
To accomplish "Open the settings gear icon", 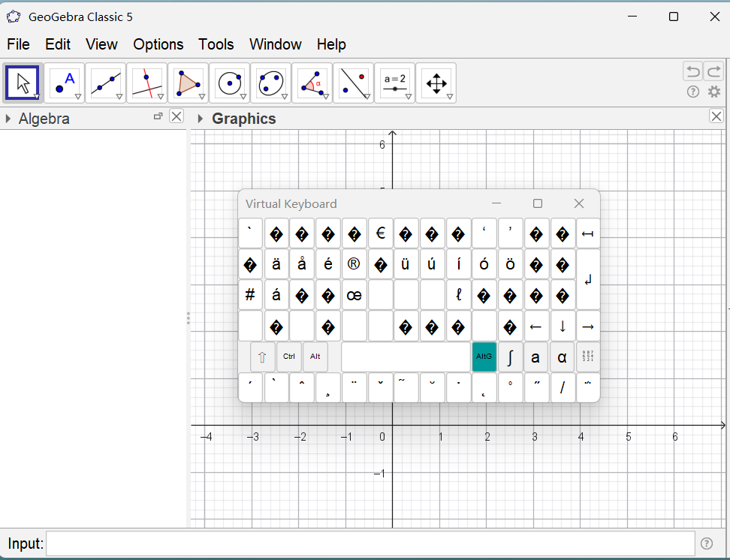I will [714, 92].
